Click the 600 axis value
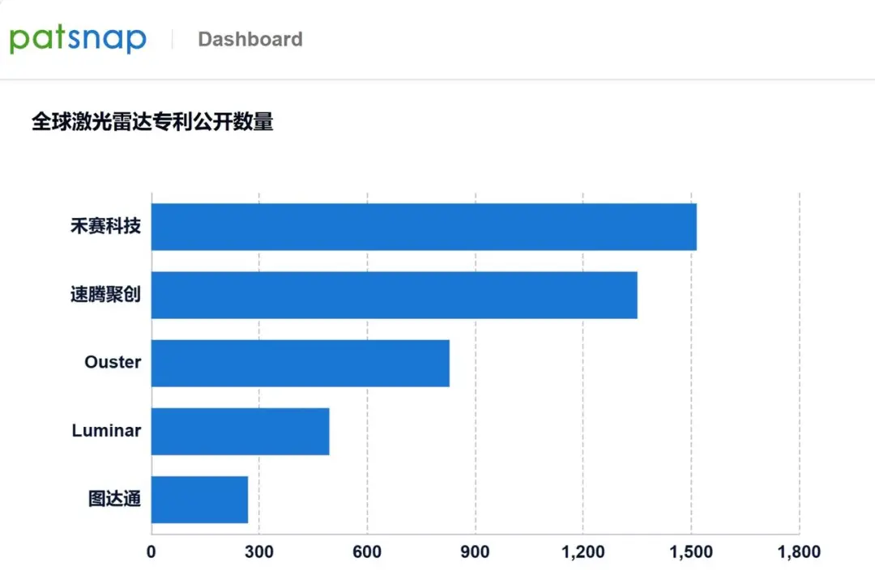 pos(367,552)
